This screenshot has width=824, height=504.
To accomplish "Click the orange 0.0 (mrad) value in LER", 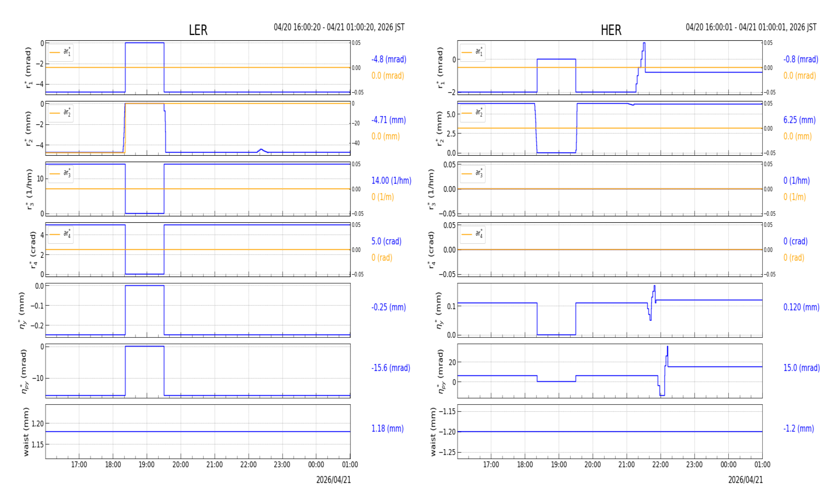I will (387, 76).
